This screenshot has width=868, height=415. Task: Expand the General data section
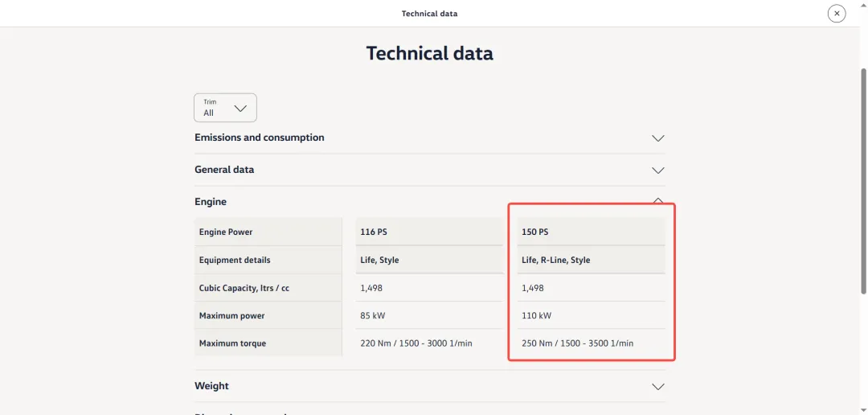(429, 170)
